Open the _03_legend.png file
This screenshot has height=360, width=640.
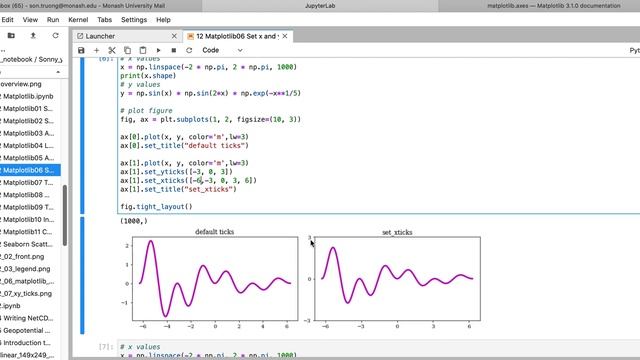pyautogui.click(x=30, y=269)
